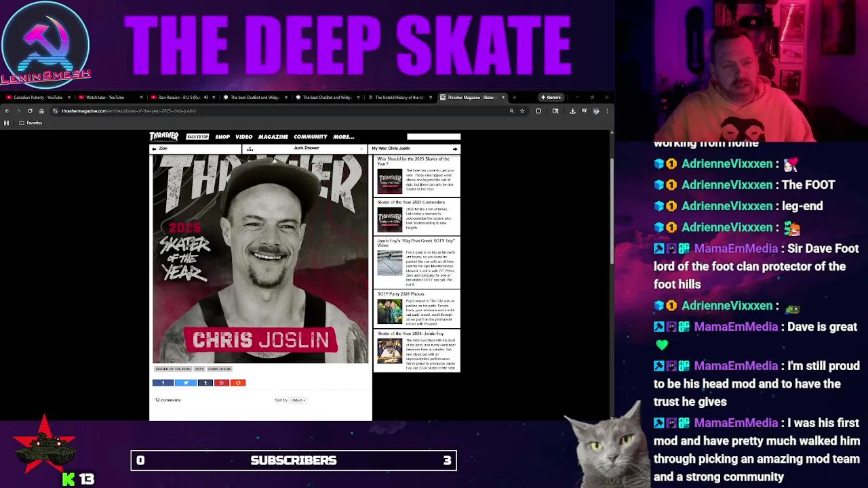
Task: Click the browser home icon
Action: pos(41,110)
